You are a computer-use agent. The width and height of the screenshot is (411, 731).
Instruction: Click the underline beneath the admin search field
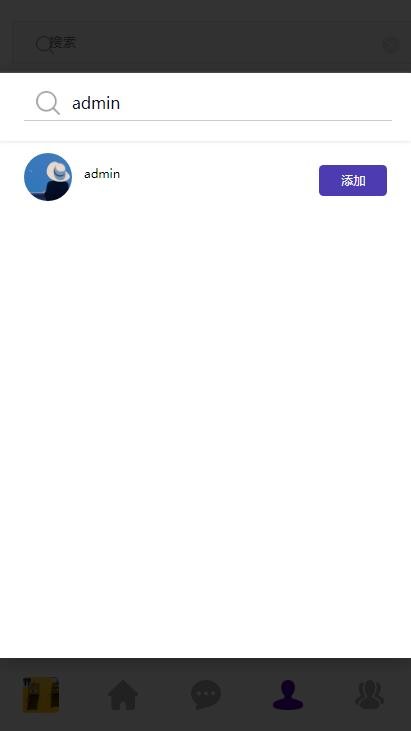[208, 120]
